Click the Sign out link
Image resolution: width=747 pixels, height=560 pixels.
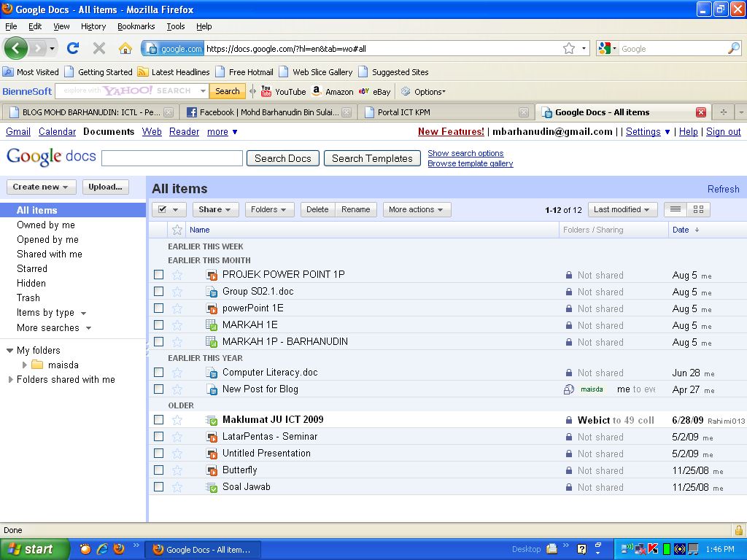click(x=723, y=131)
